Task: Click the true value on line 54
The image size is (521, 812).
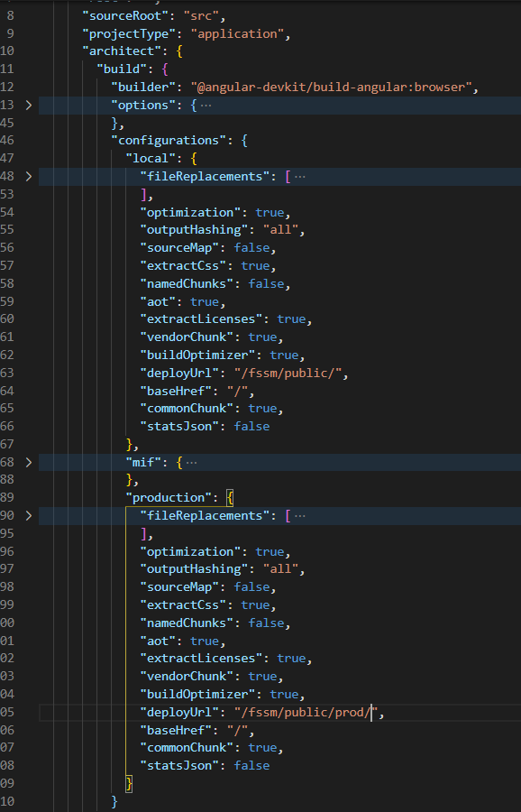Action: coord(270,212)
